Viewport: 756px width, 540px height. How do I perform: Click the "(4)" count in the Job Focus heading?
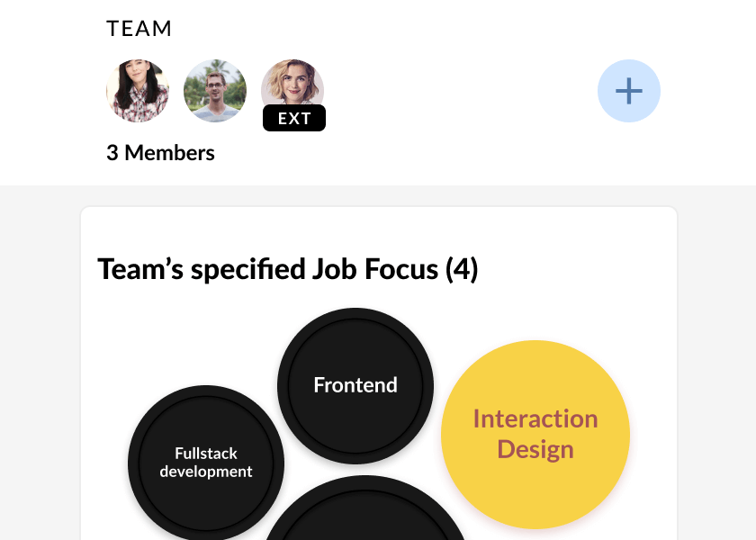(462, 269)
